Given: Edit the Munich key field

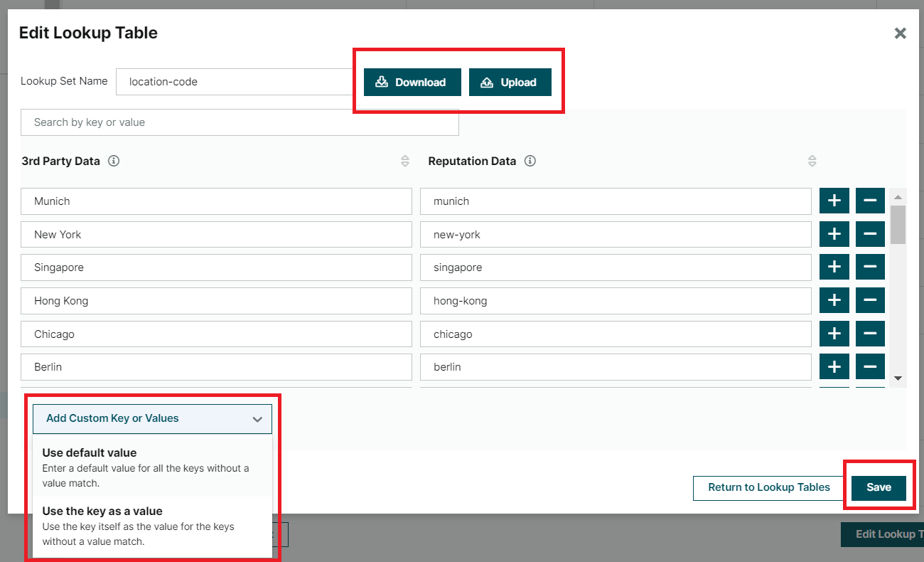Looking at the screenshot, I should coord(216,201).
